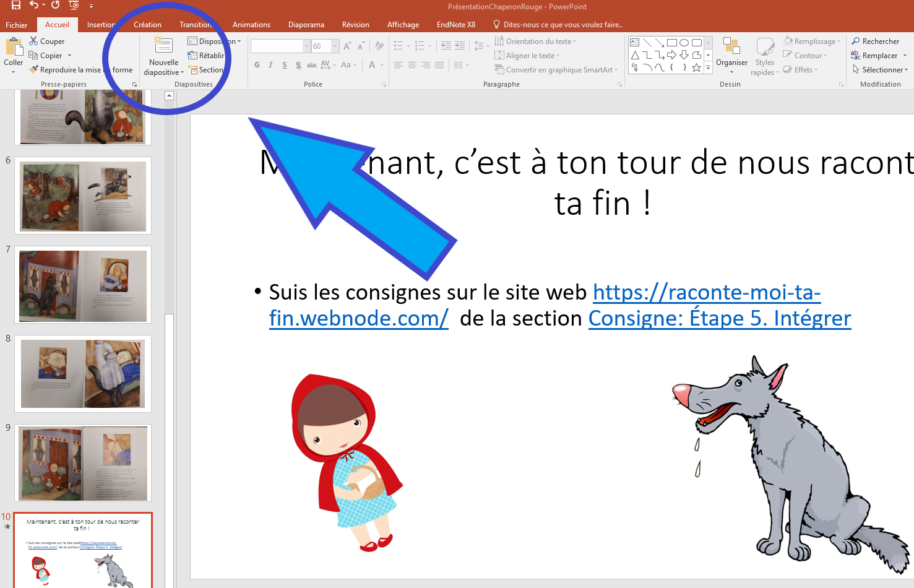Add a Nouvelle diapositive

tap(164, 56)
